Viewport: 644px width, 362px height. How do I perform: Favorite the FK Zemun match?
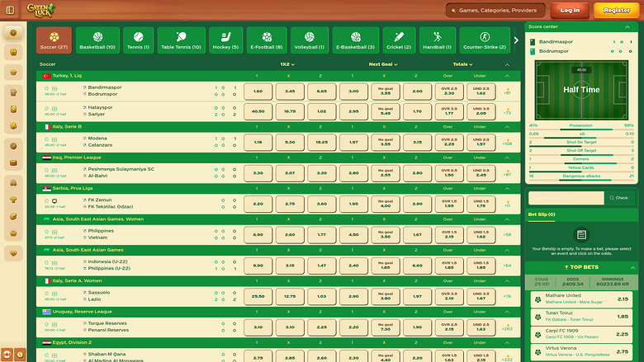[46, 201]
